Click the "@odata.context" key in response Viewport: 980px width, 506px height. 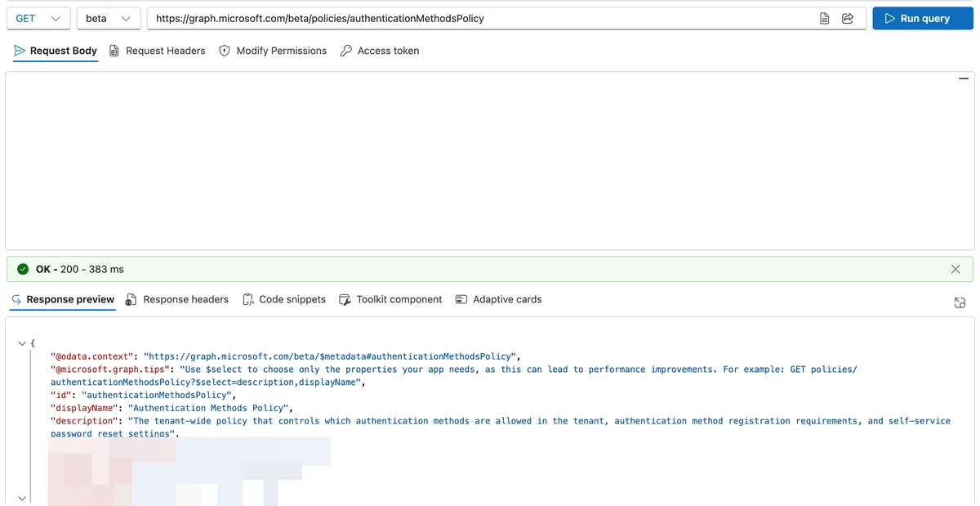91,356
